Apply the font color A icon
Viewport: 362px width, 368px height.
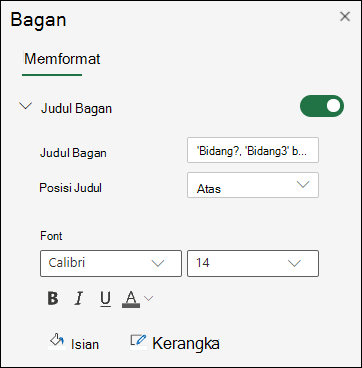[x=131, y=299]
